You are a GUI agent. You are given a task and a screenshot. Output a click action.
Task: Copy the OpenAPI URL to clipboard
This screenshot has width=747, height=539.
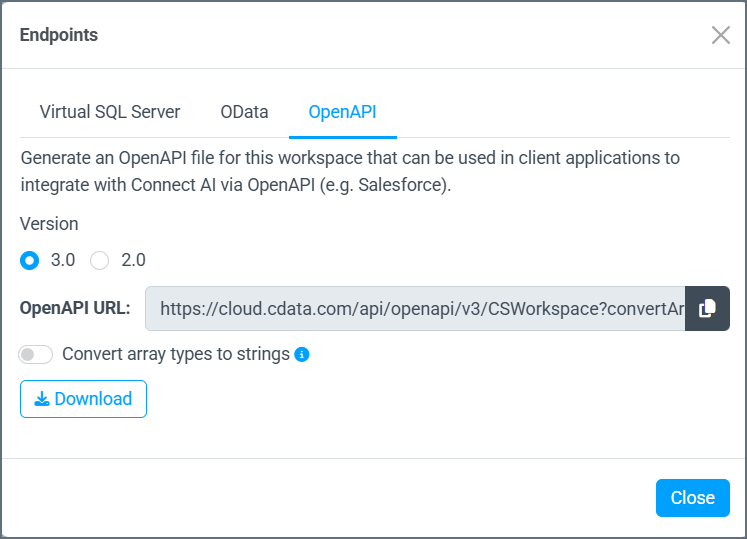pyautogui.click(x=707, y=308)
